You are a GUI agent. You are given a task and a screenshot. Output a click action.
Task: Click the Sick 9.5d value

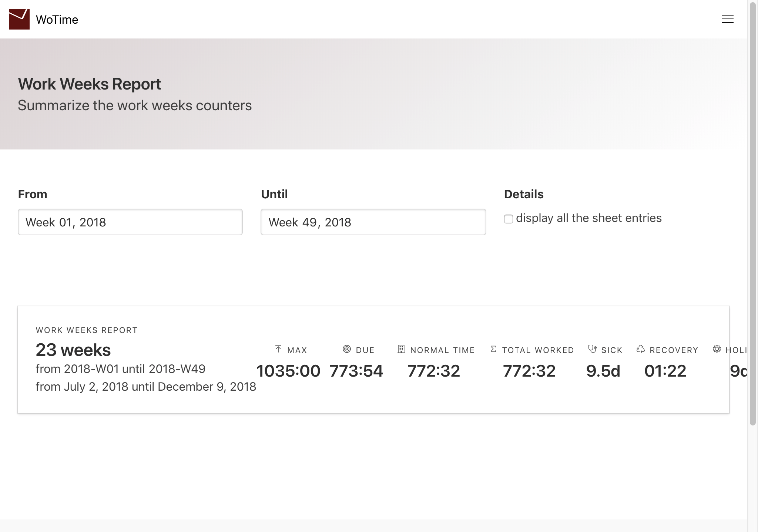click(x=603, y=371)
